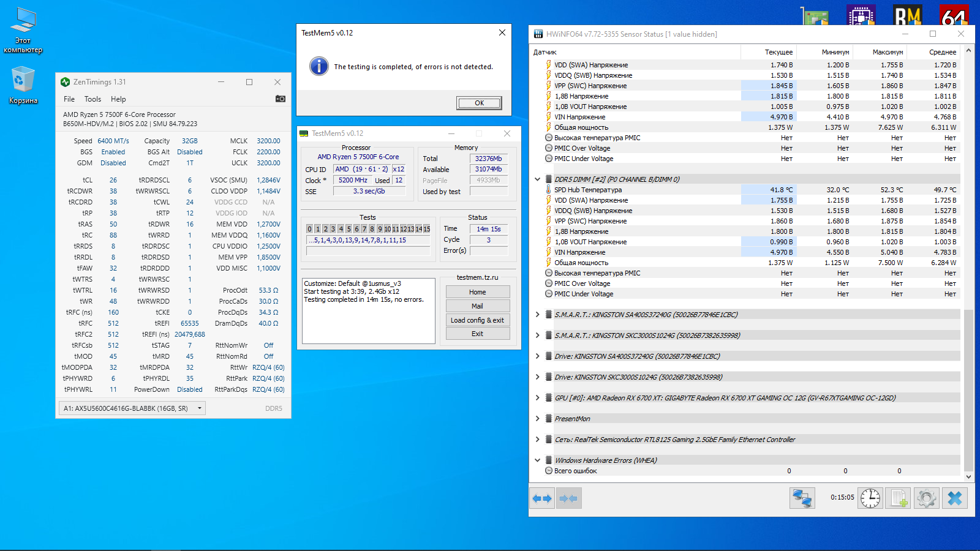Click the TestMem5 log text box

[x=369, y=311]
